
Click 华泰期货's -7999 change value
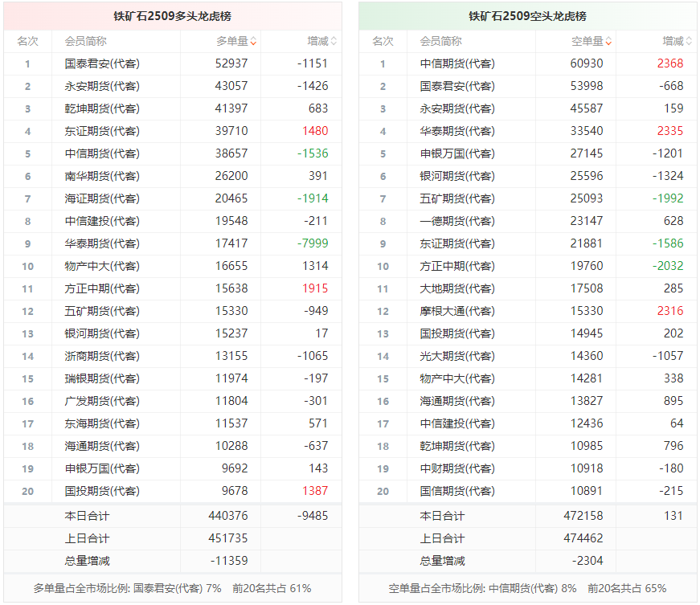[x=312, y=243]
